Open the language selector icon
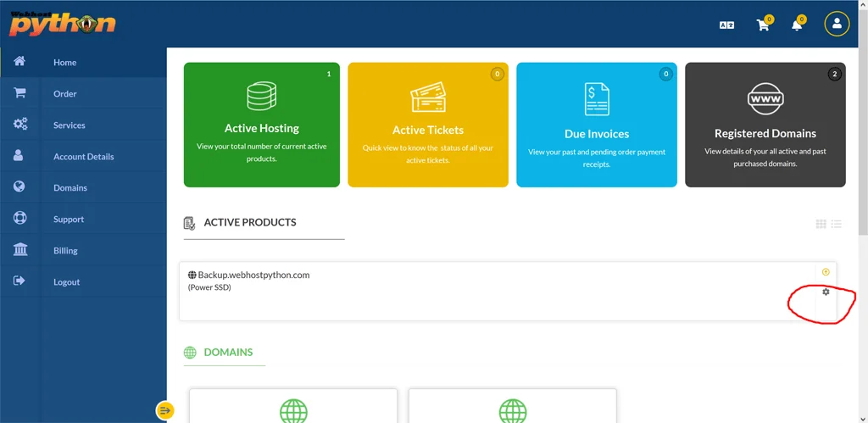This screenshot has height=423, width=868. click(726, 25)
